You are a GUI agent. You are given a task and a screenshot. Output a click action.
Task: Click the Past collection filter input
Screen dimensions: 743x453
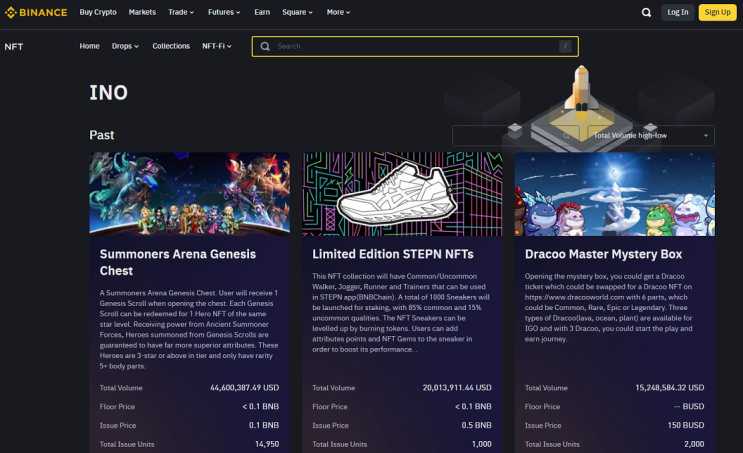pyautogui.click(x=516, y=136)
